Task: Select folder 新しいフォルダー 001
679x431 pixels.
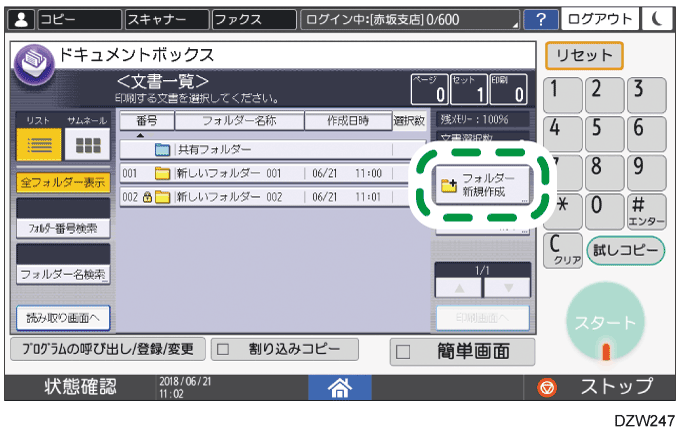Action: pos(273,173)
